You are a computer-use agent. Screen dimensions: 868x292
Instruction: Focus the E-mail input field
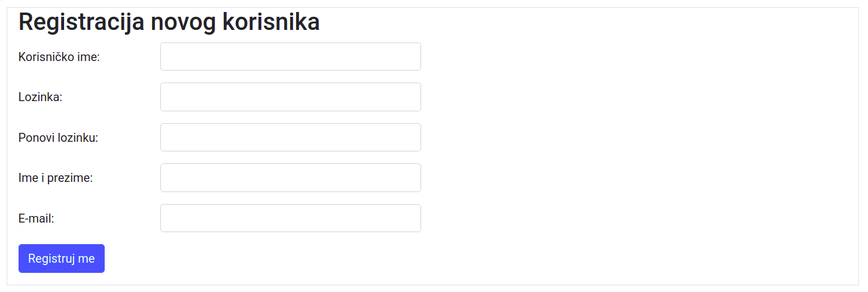pos(290,218)
